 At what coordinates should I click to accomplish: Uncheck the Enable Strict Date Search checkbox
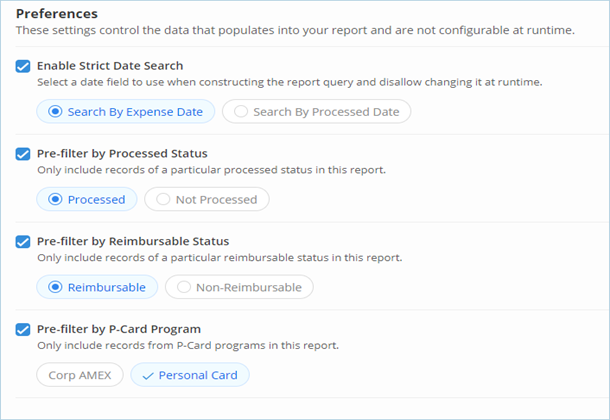pyautogui.click(x=23, y=66)
